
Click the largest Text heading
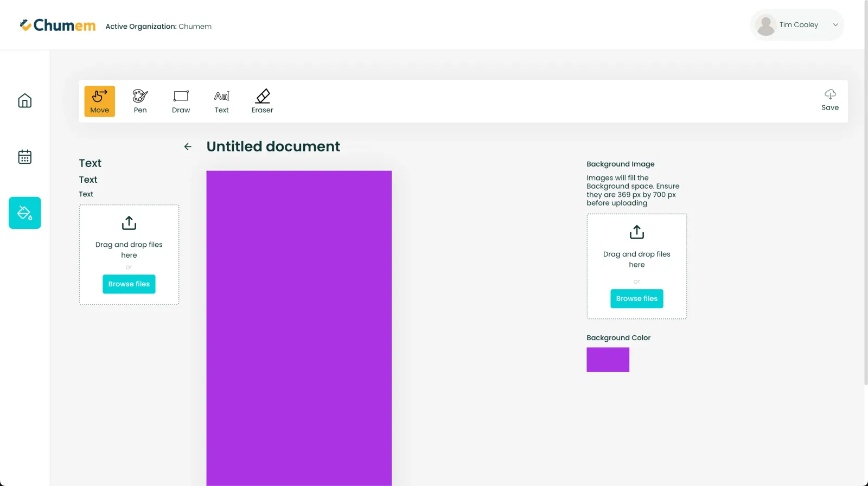click(x=90, y=163)
